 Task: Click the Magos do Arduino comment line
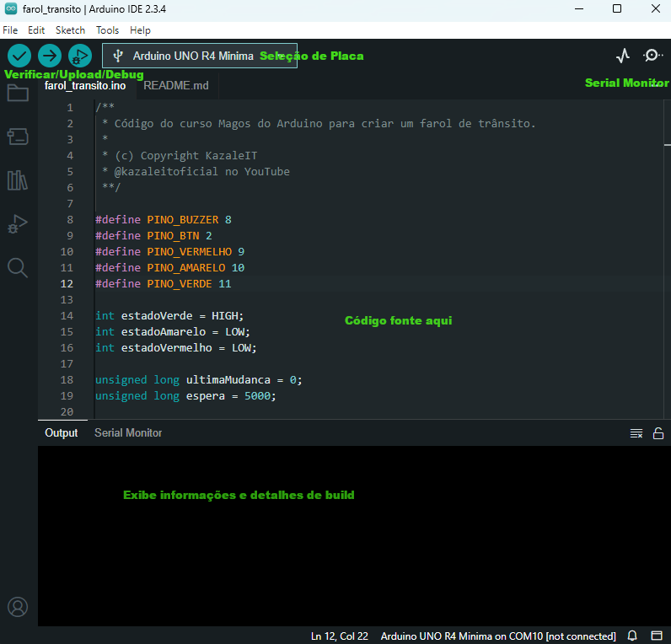[x=319, y=124]
